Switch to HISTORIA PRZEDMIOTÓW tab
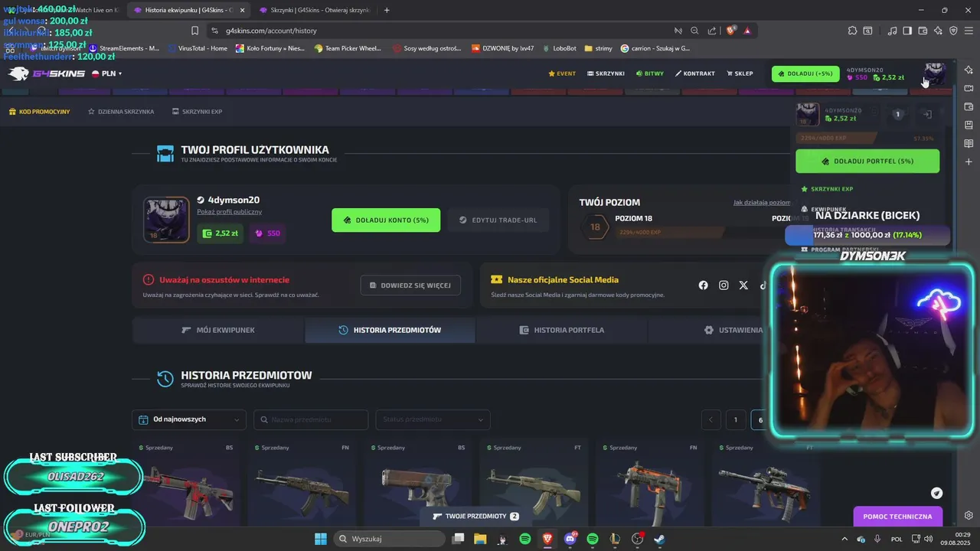This screenshot has height=551, width=980. [x=390, y=330]
